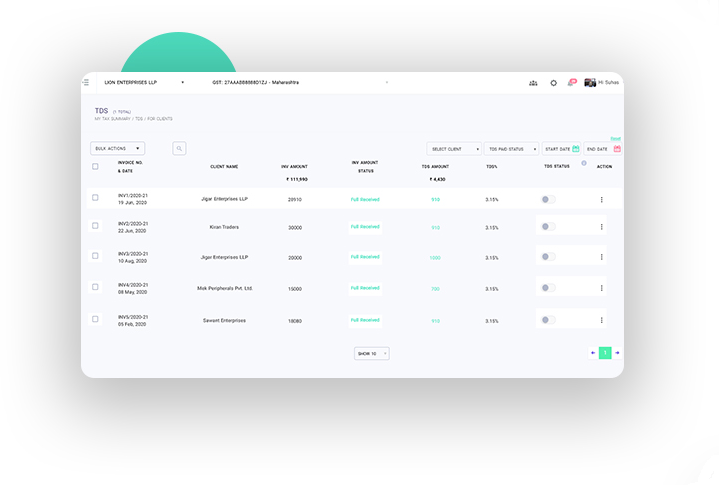
Task: Open the Show 10 rows selector
Action: (x=371, y=353)
